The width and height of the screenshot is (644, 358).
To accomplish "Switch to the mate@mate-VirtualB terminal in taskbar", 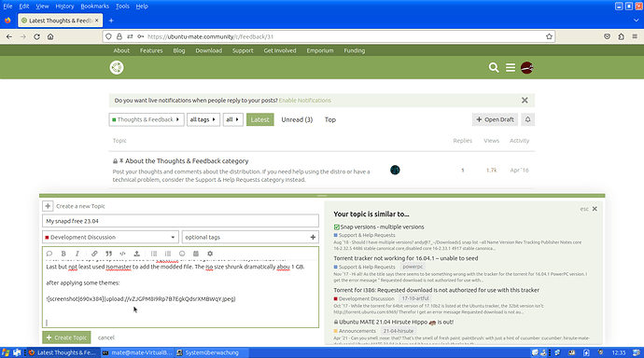I will [137, 352].
